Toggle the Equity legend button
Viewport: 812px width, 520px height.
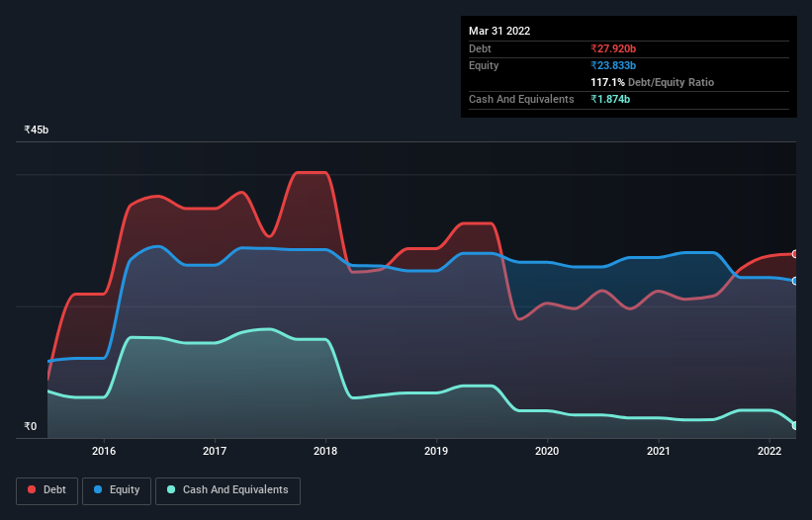click(117, 490)
